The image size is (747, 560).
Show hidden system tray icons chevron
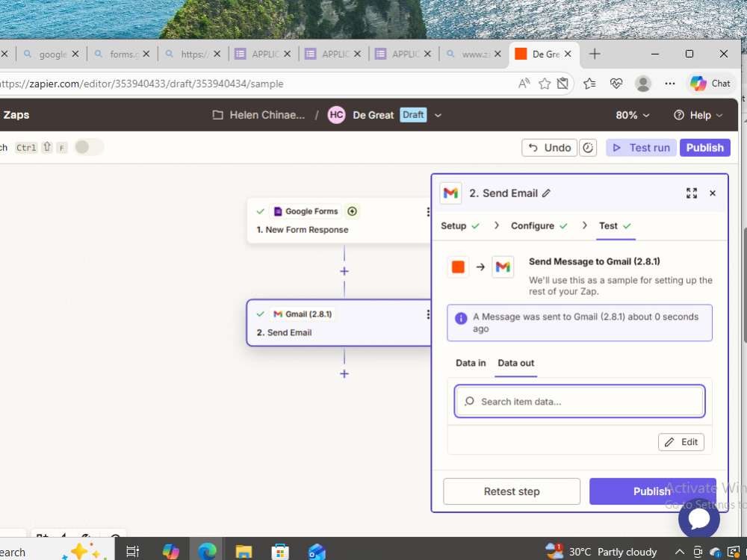pyautogui.click(x=680, y=552)
